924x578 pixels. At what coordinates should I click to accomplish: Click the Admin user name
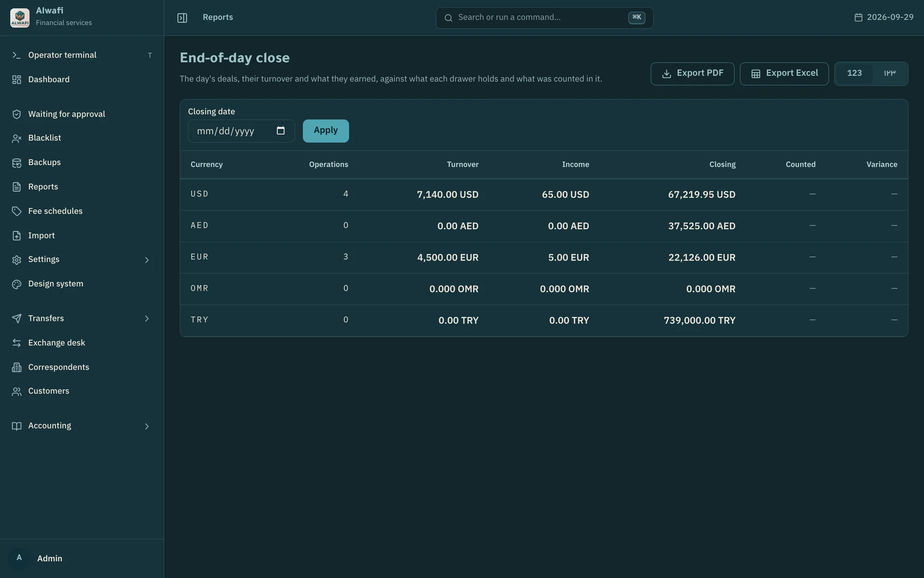(x=50, y=558)
